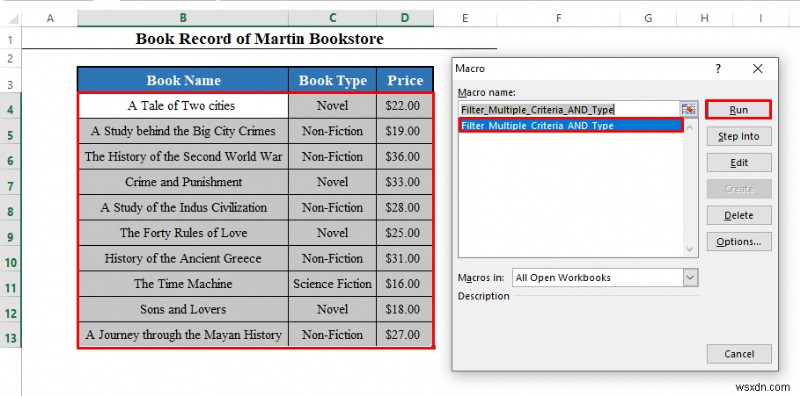Select column G header
Viewport: 800px width, 396px height.
tap(648, 18)
